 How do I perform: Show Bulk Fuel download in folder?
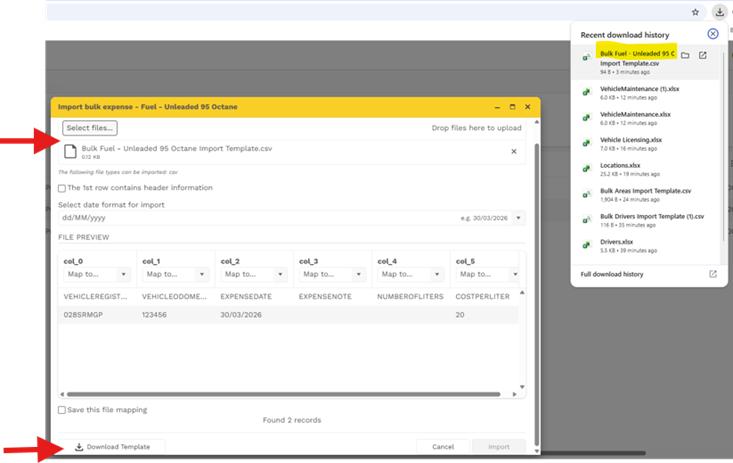coord(685,55)
